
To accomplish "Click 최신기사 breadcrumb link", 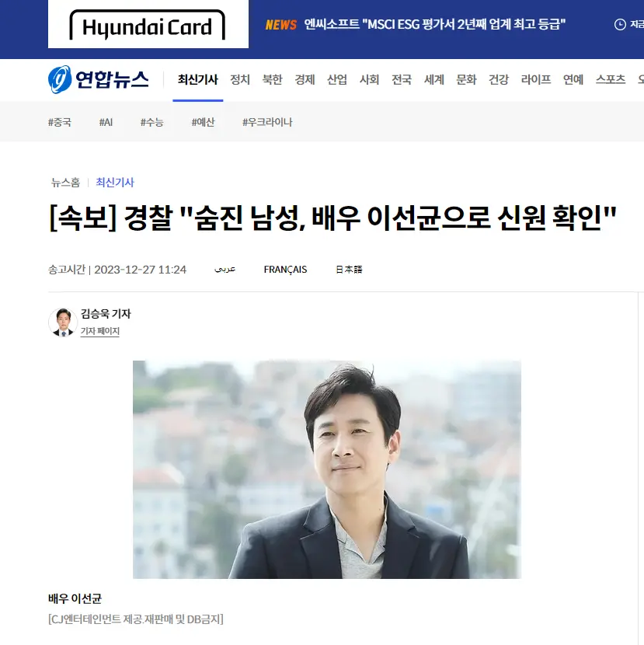I will tap(115, 182).
